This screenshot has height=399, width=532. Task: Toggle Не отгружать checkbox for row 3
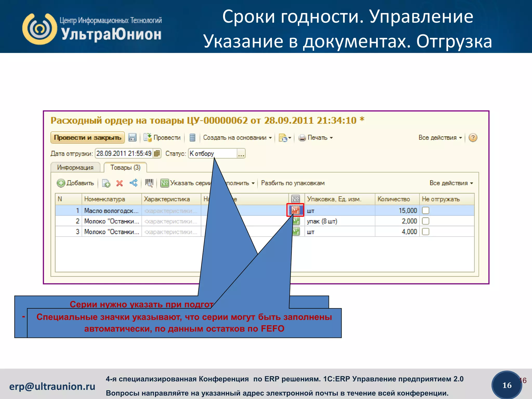pyautogui.click(x=425, y=231)
